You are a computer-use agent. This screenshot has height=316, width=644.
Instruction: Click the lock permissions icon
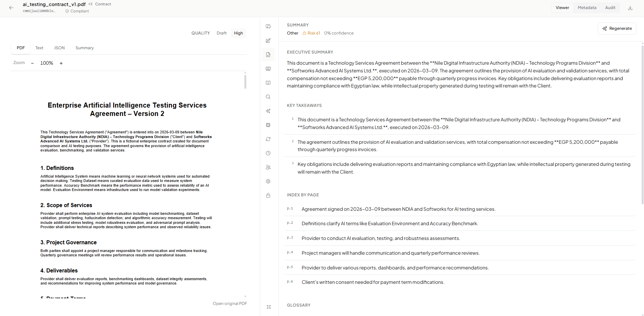point(268,195)
